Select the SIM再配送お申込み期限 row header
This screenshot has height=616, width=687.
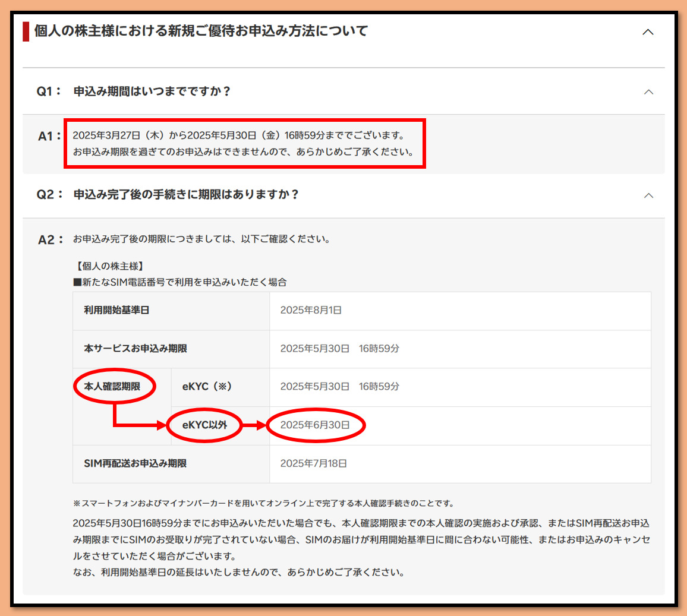[x=135, y=463]
